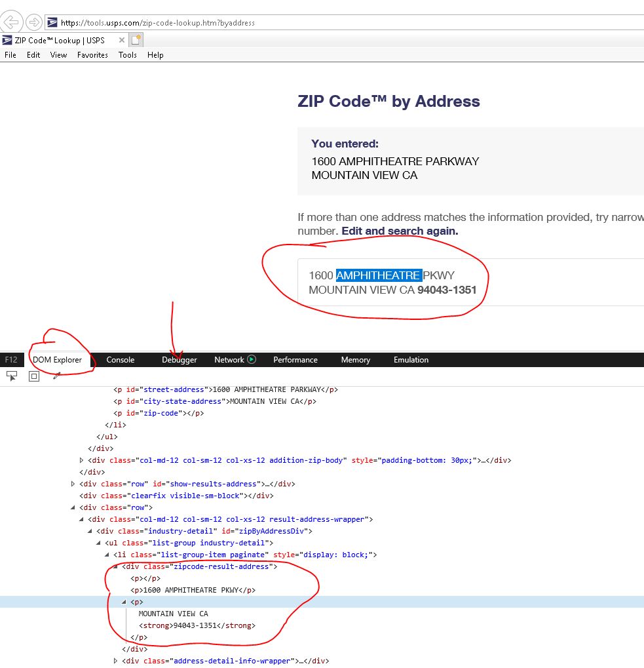Collapse the div class row node
Screen dimensions: 644x668
tap(73, 507)
